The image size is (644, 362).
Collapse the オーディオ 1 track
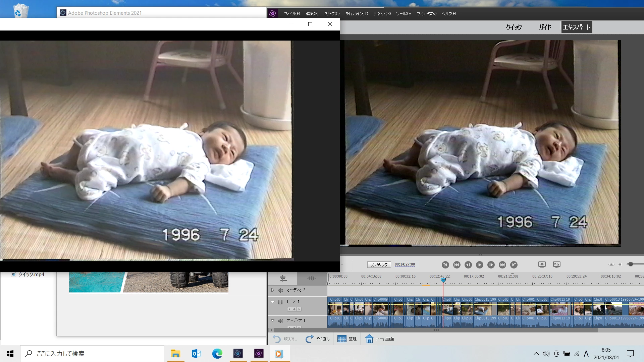tap(272, 320)
